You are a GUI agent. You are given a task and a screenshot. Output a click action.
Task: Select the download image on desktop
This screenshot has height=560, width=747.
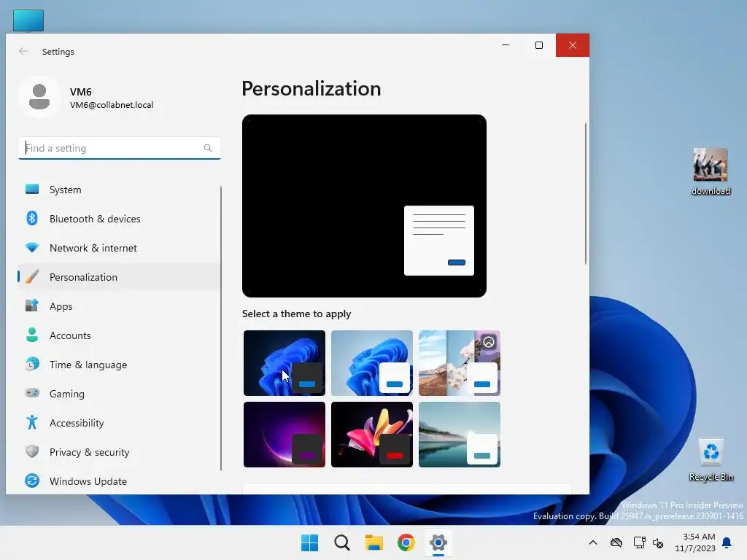click(x=711, y=171)
